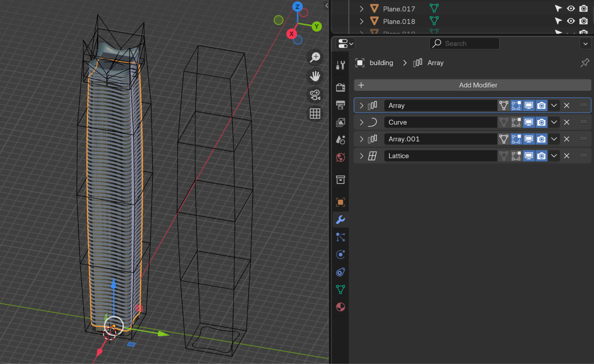594x364 pixels.
Task: Click the zoom viewport magnifier icon
Action: (315, 57)
